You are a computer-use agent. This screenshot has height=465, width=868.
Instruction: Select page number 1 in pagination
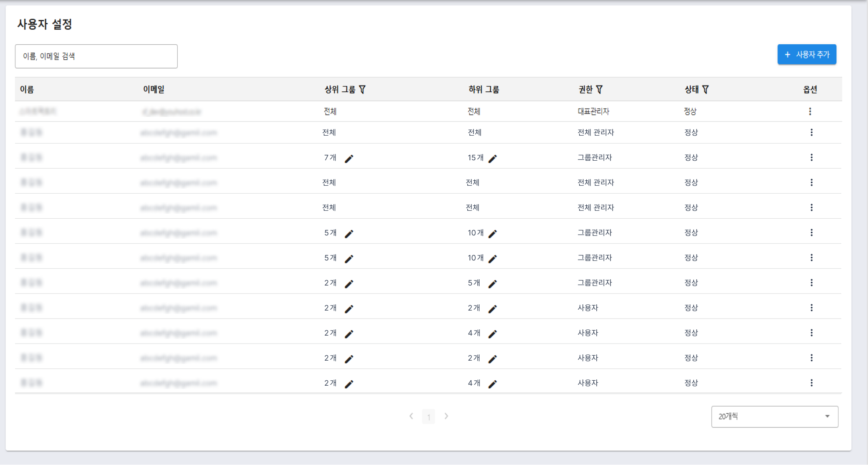[x=429, y=417]
